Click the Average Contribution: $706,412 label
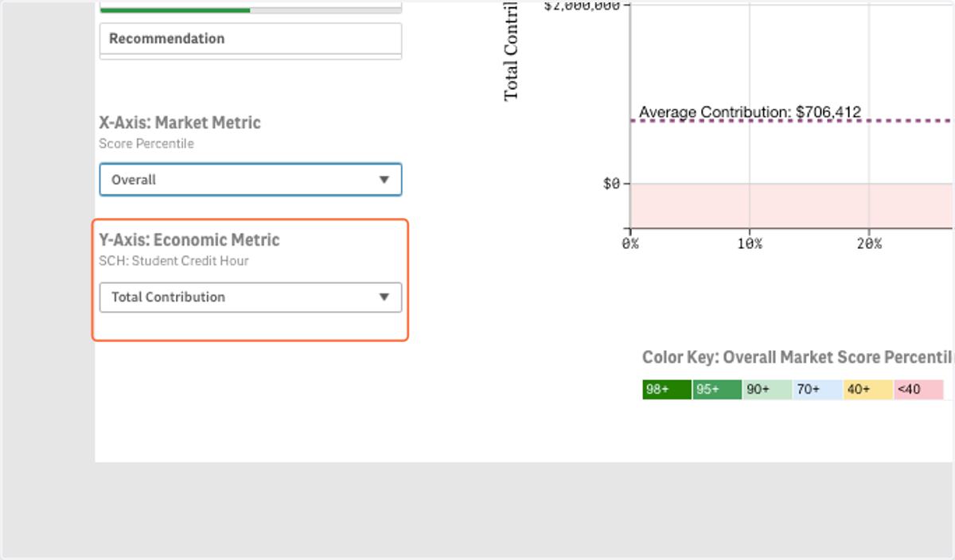 click(x=750, y=112)
